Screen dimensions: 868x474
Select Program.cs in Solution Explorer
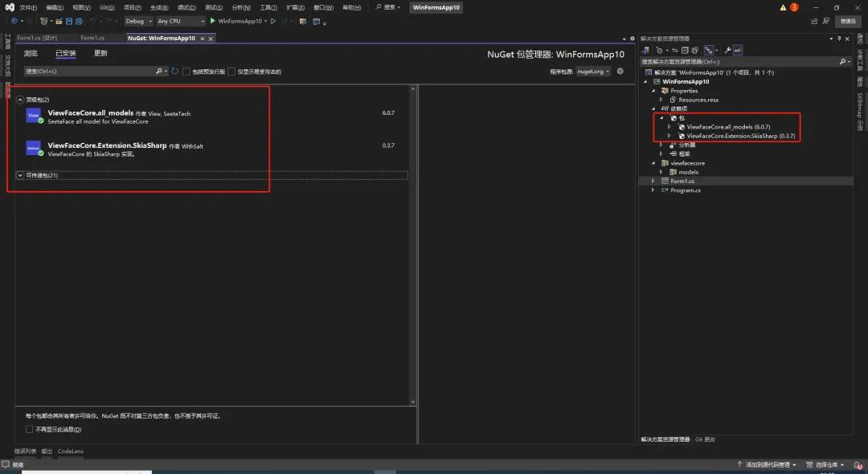[x=686, y=190]
